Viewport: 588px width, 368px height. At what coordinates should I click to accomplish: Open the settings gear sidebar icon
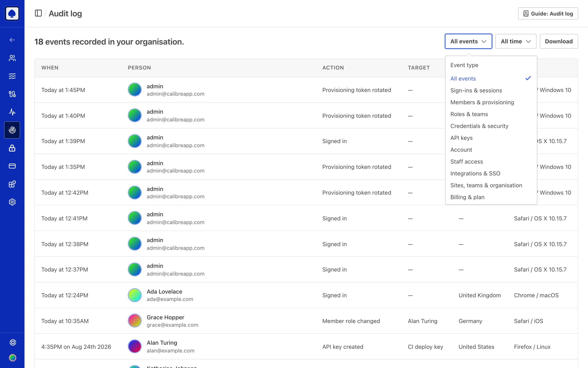(12, 202)
